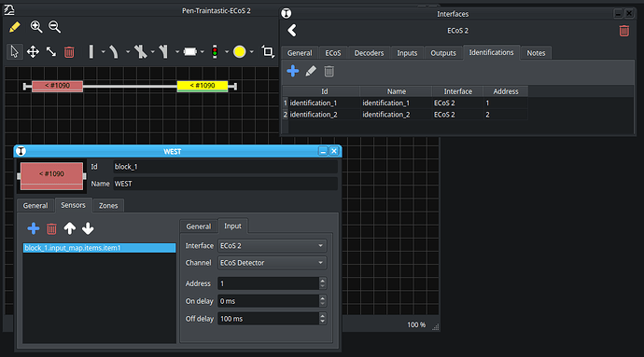Click the yellow block tile on board
The image size is (644, 357).
coord(203,86)
